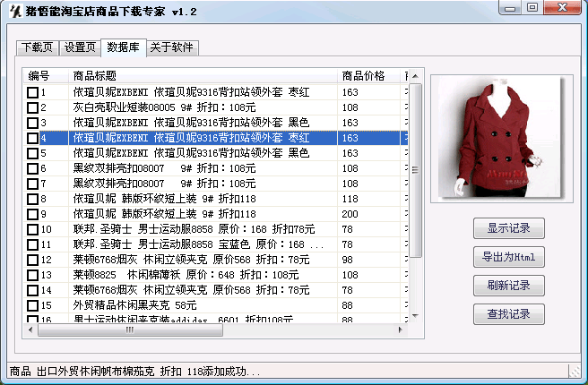Tick the checkbox for row 13
The width and height of the screenshot is (588, 385).
32,275
